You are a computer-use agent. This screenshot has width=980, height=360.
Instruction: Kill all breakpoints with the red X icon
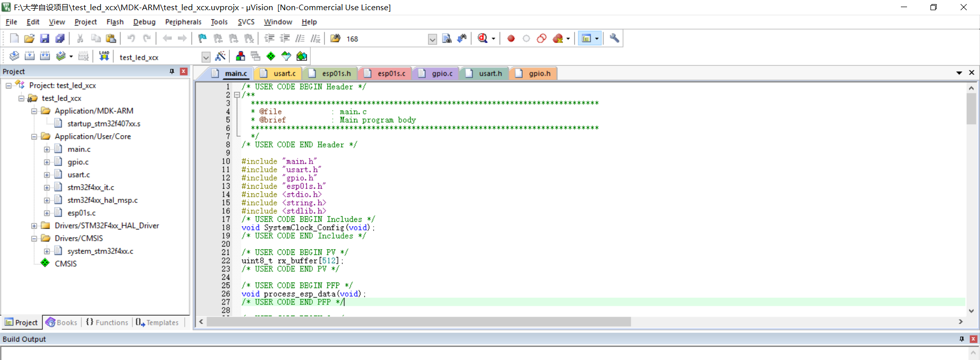pyautogui.click(x=558, y=38)
